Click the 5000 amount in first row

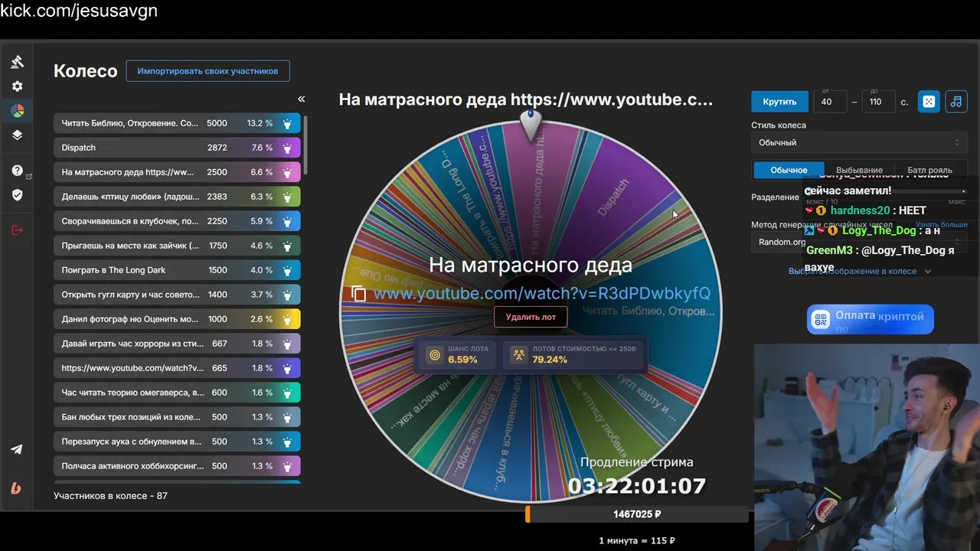[x=217, y=123]
